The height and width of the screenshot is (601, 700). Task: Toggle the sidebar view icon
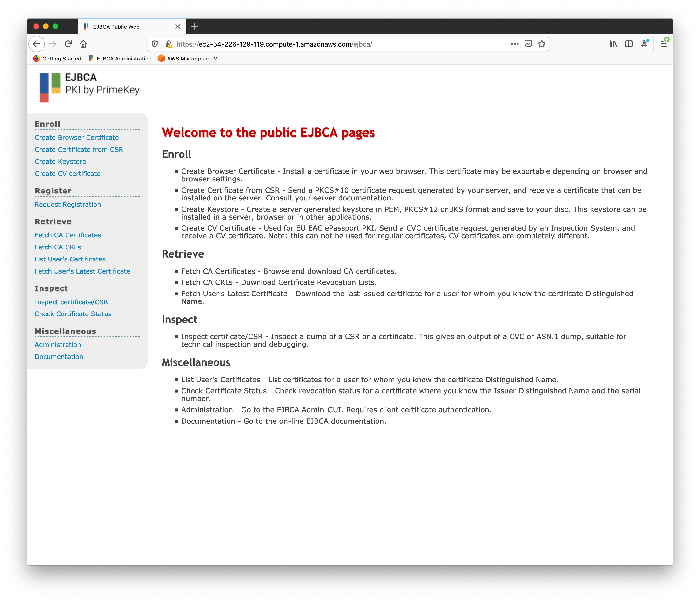[x=628, y=44]
